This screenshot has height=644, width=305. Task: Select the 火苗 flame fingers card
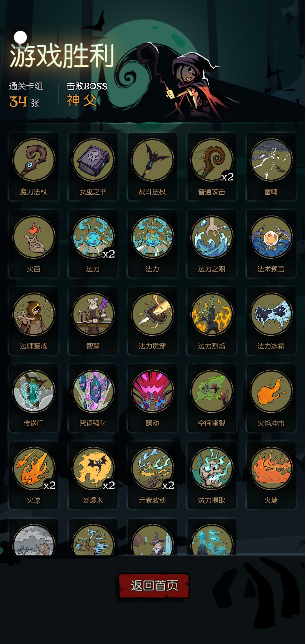[x=34, y=244]
